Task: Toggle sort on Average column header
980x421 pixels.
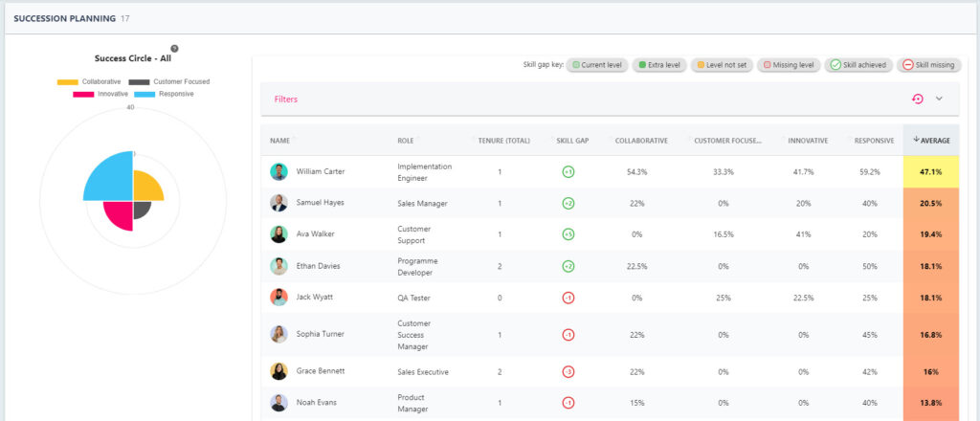Action: click(931, 141)
